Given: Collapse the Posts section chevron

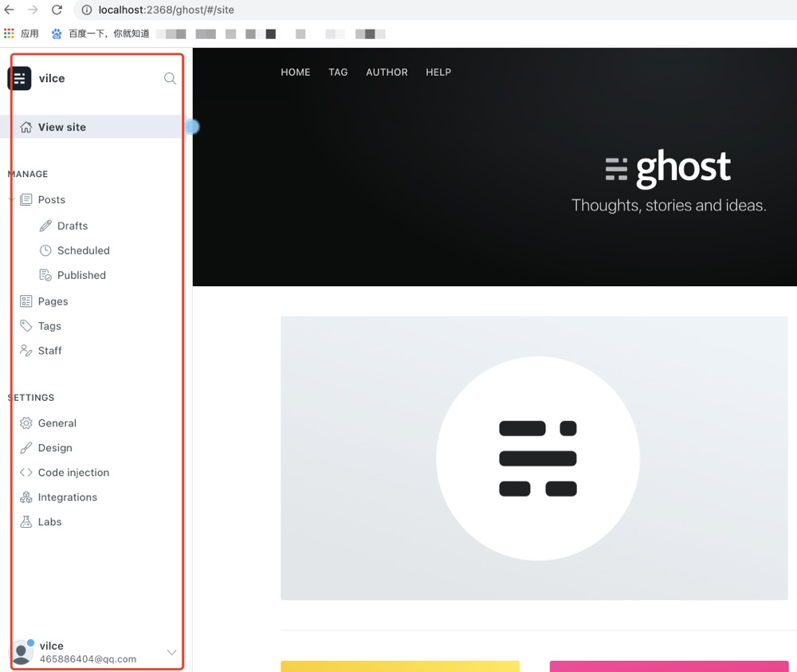Looking at the screenshot, I should tap(10, 199).
